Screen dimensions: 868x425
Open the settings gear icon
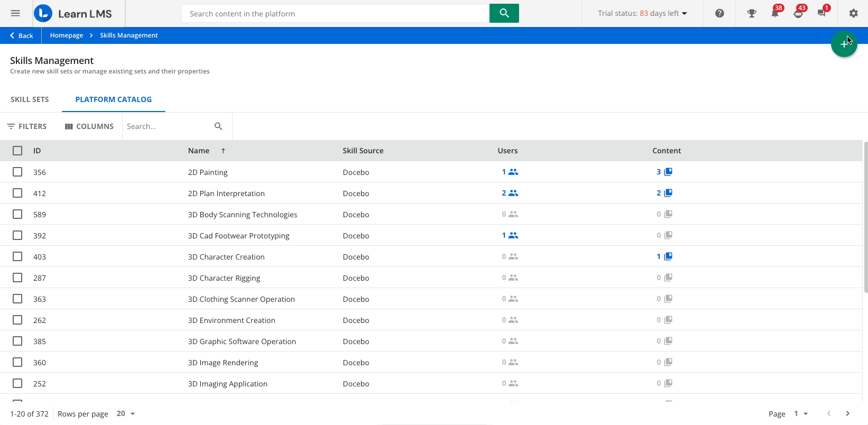click(853, 13)
